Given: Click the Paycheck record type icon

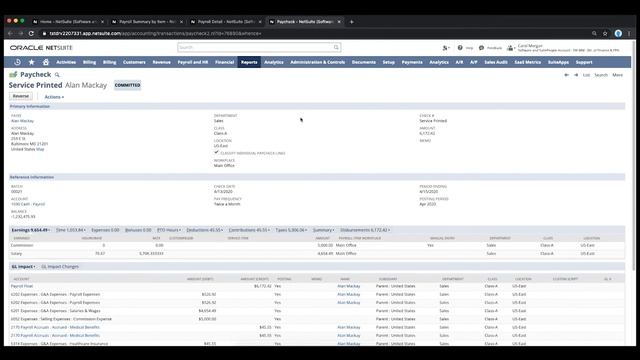Looking at the screenshot, I should coord(13,74).
